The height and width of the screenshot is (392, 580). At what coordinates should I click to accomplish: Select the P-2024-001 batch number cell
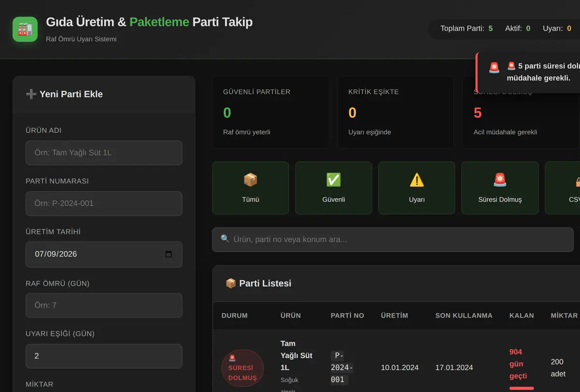pyautogui.click(x=342, y=368)
